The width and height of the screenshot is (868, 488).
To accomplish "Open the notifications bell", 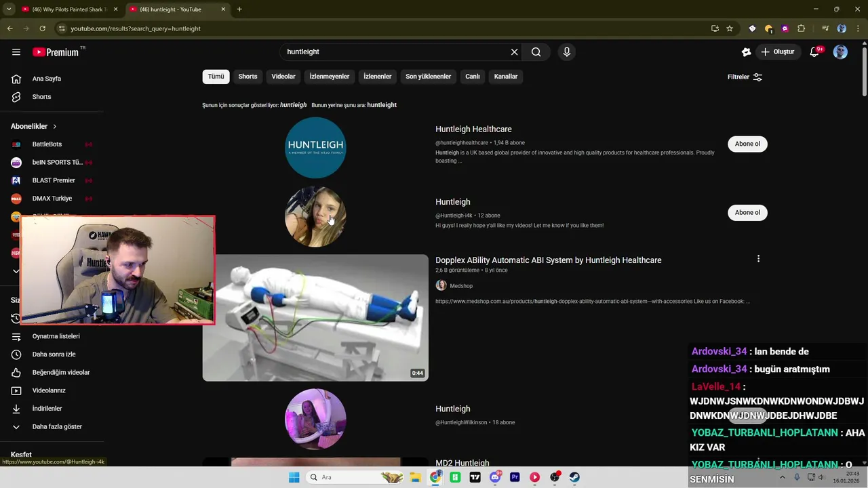I will pyautogui.click(x=815, y=52).
